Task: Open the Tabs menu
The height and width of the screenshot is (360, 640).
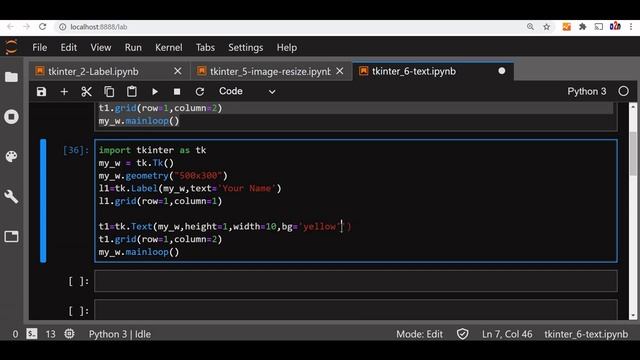Action: (x=205, y=47)
